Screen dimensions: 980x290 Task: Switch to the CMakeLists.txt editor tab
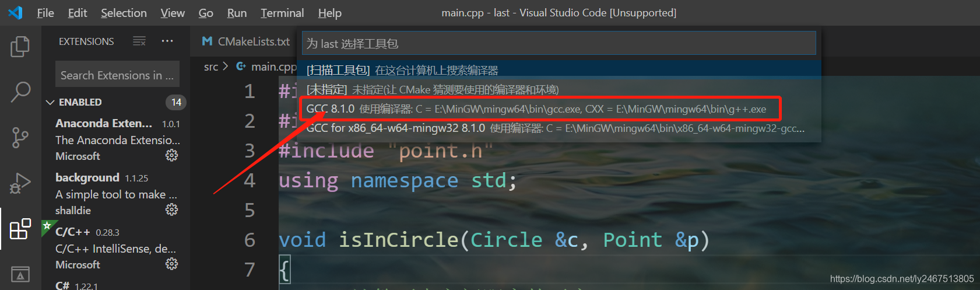pyautogui.click(x=245, y=41)
